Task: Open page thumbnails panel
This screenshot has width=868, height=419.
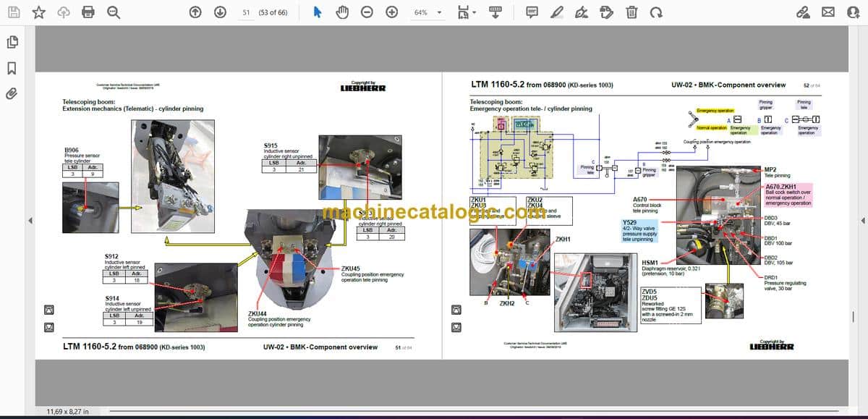Action: tap(12, 43)
